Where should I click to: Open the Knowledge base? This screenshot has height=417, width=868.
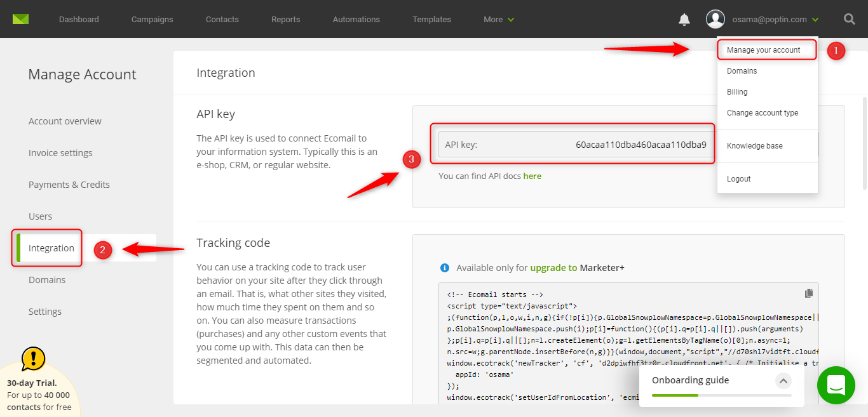[755, 146]
